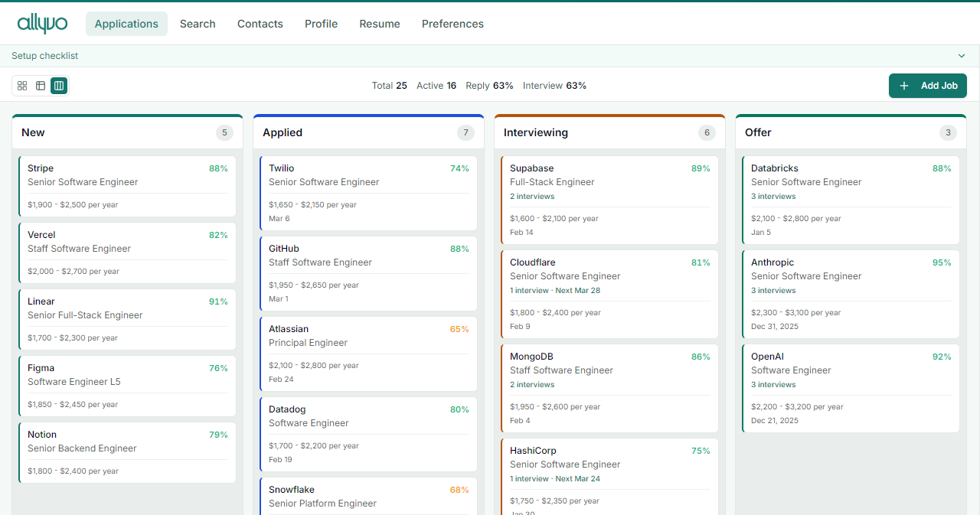Open the Contacts tab
Viewport: 980px width, 515px height.
[x=260, y=24]
